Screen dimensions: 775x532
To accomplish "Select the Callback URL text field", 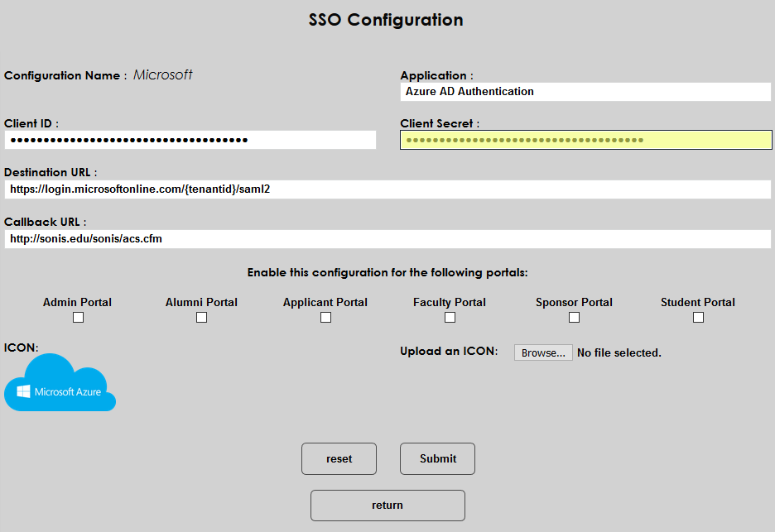I will 387,238.
